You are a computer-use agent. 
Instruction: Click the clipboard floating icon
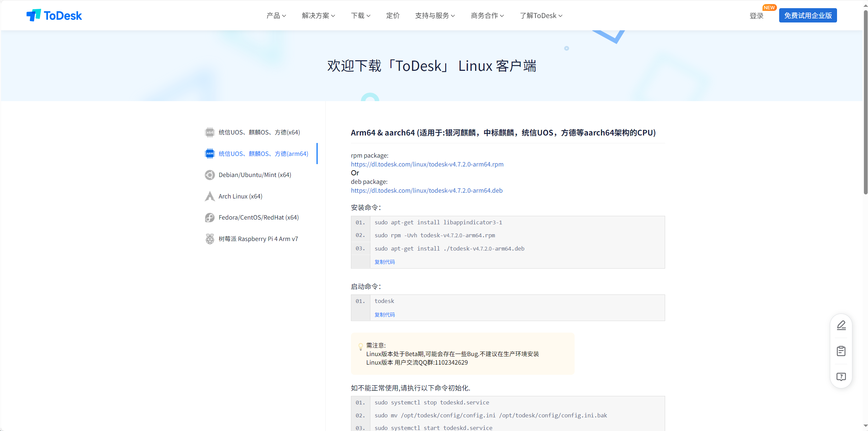(x=841, y=351)
